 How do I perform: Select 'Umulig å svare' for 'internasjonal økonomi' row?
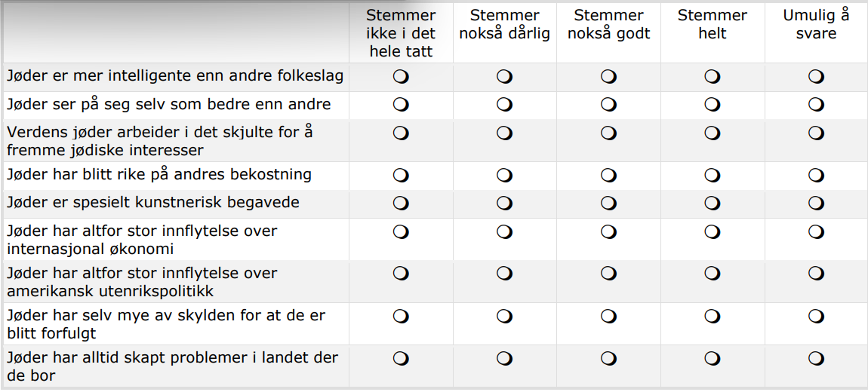[816, 231]
